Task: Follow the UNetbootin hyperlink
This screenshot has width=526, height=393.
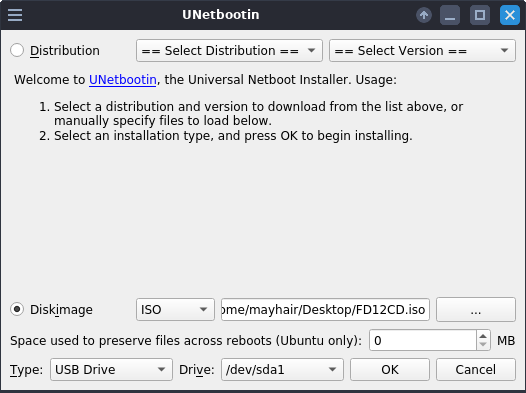Action: pos(123,80)
